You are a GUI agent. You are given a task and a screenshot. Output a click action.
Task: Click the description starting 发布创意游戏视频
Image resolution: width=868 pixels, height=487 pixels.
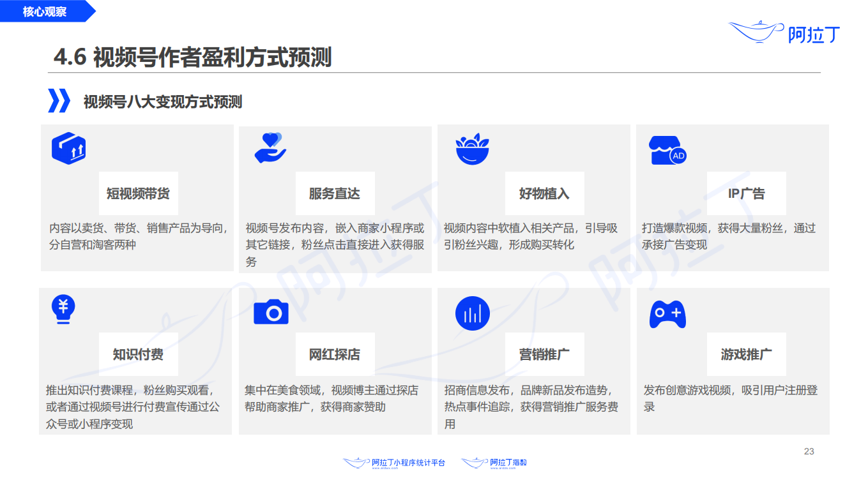coord(731,398)
